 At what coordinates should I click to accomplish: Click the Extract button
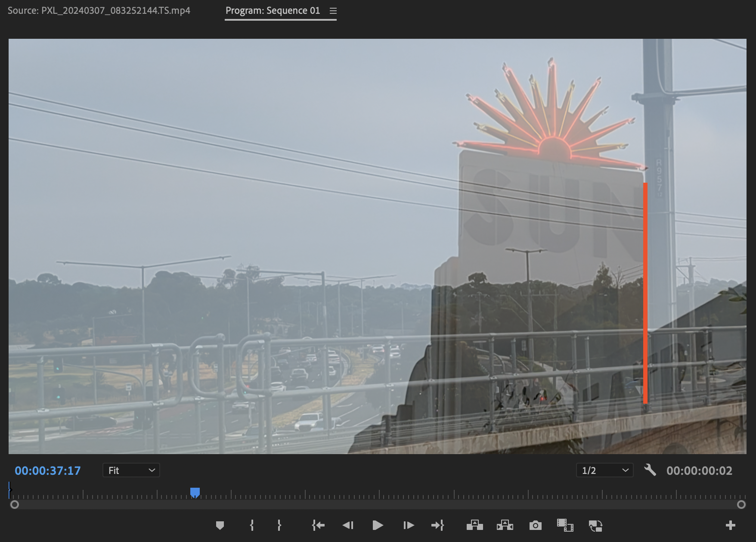[505, 525]
